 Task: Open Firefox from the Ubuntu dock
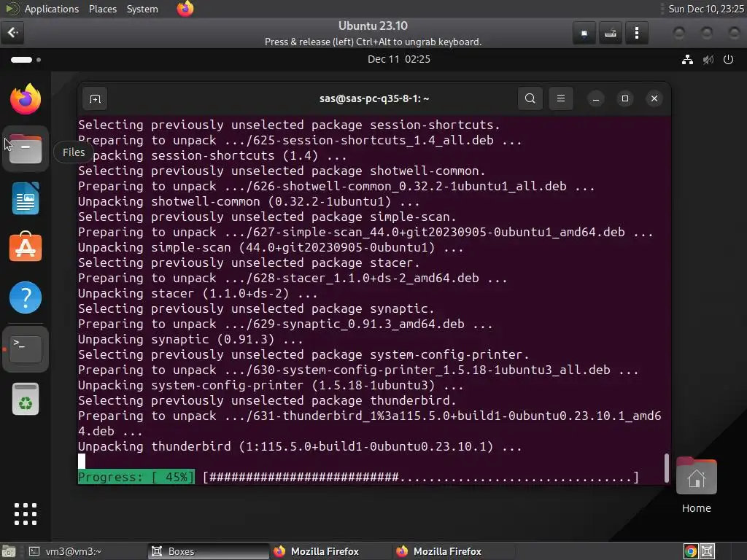[x=26, y=98]
